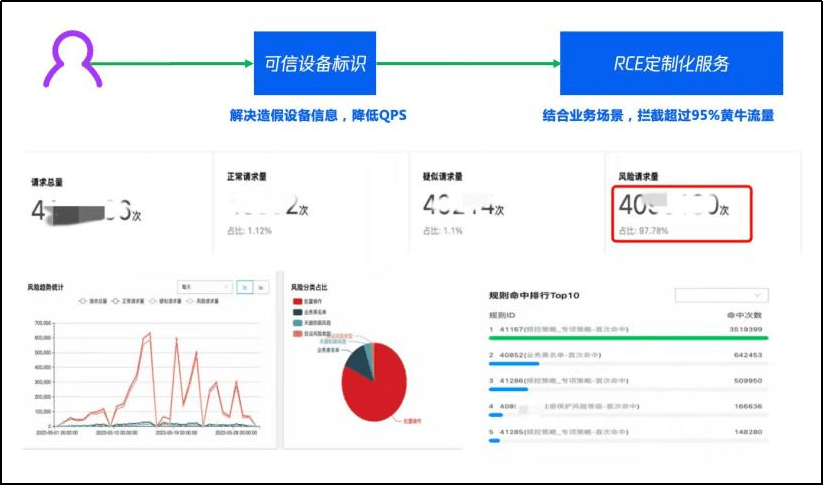Click the bar chart view icon
This screenshot has width=825, height=487.
(261, 287)
